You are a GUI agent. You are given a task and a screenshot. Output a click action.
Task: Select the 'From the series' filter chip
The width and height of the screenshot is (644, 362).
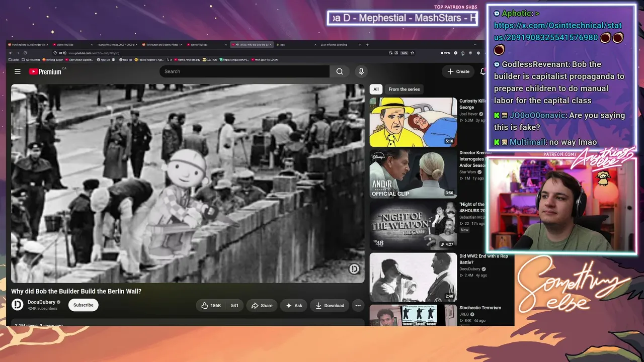click(x=404, y=89)
